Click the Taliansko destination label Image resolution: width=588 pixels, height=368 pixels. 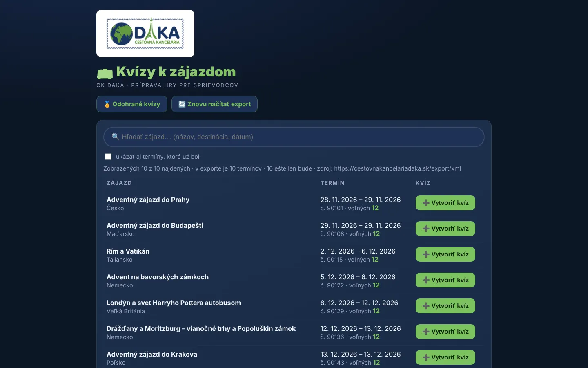(120, 260)
